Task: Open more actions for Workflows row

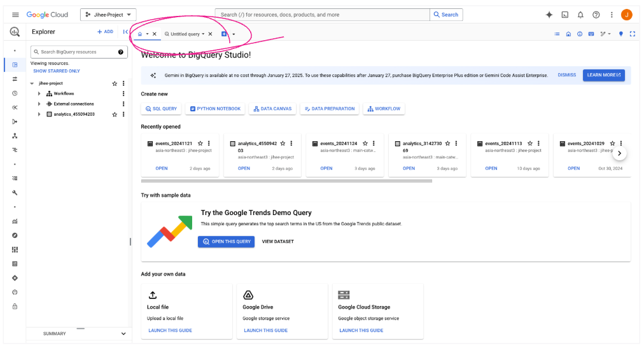Action: click(123, 94)
